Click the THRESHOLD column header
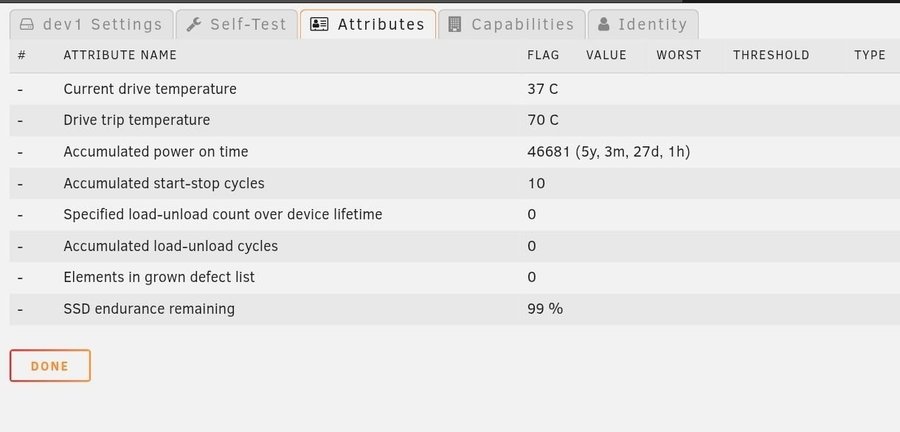 tap(771, 55)
